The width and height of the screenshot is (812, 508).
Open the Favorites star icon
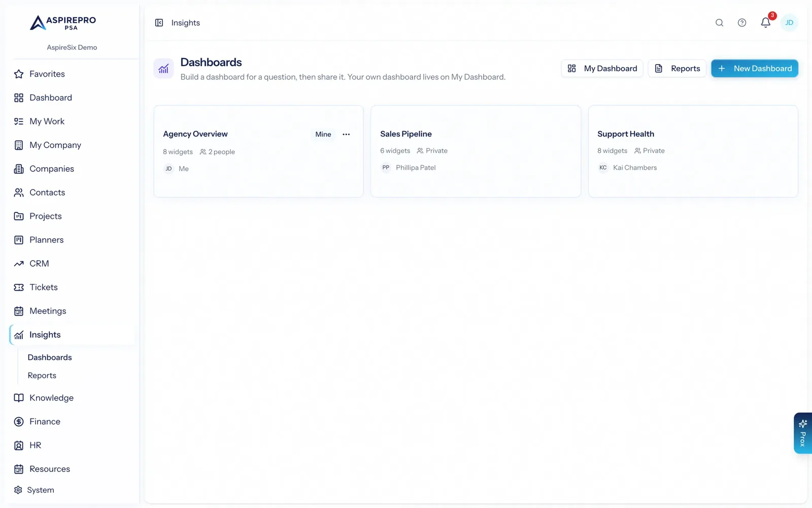pos(19,74)
